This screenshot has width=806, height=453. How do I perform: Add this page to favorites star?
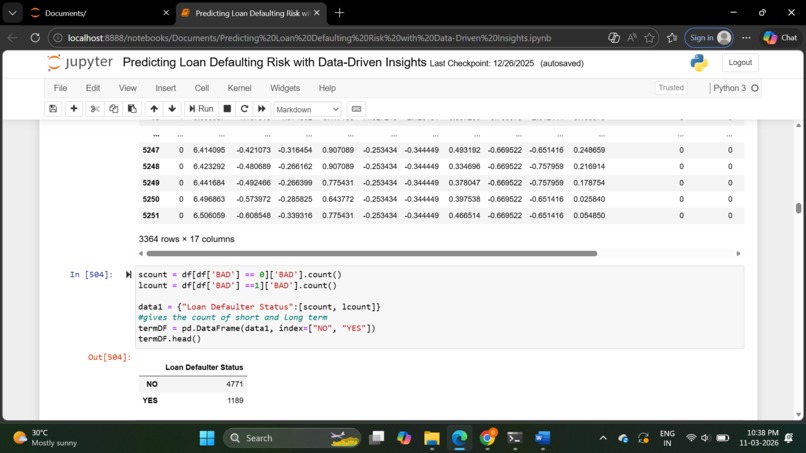[649, 38]
